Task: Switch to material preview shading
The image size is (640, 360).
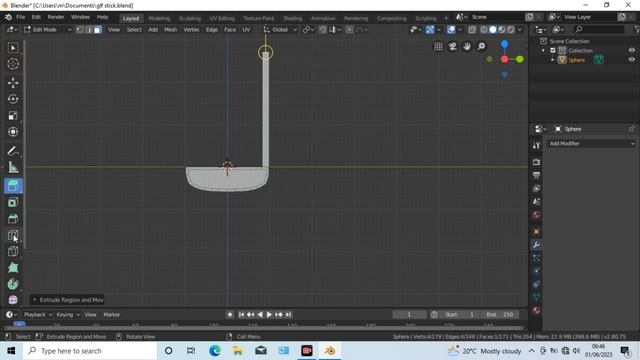Action: tap(502, 30)
